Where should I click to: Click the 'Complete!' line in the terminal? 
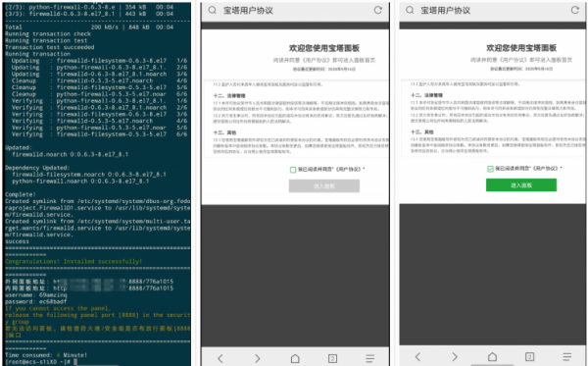pyautogui.click(x=21, y=194)
